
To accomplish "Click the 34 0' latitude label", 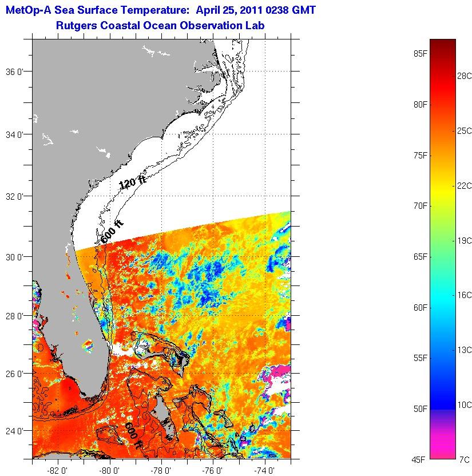I will click(15, 134).
